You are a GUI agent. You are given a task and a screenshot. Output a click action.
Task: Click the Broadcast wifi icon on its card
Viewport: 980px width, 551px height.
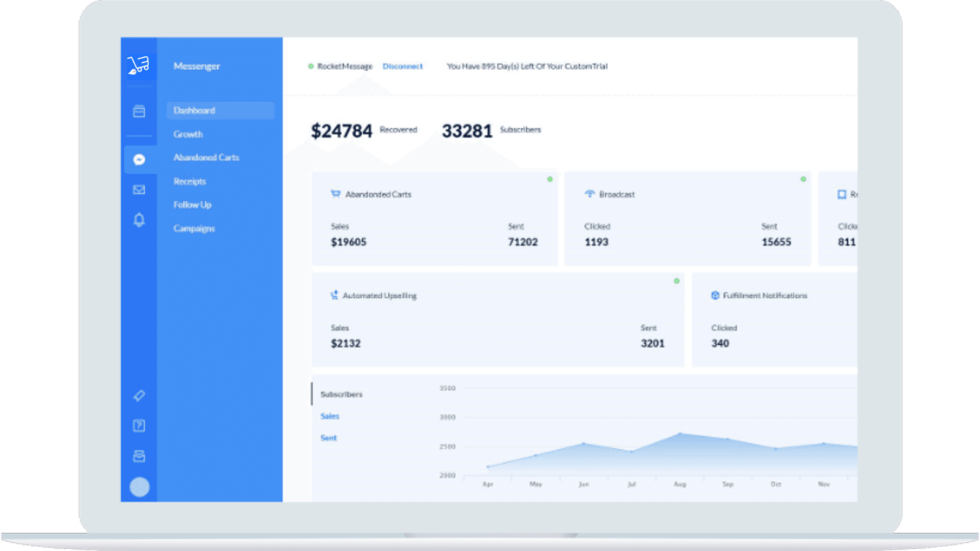point(589,193)
